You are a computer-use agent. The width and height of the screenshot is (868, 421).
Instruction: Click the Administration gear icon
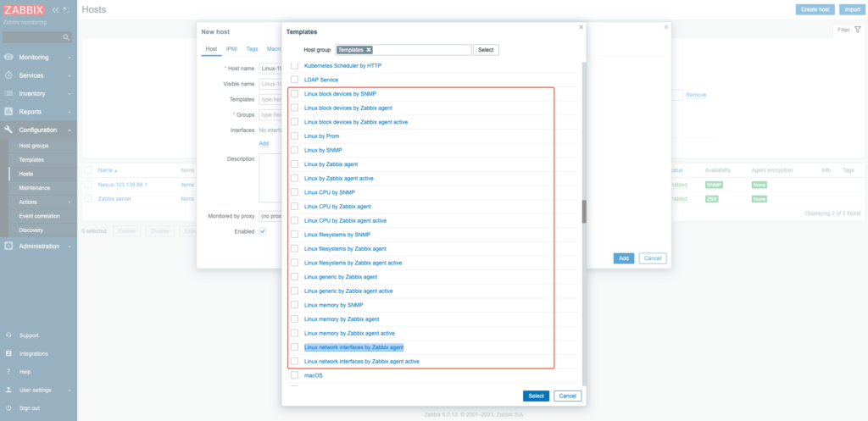8,247
